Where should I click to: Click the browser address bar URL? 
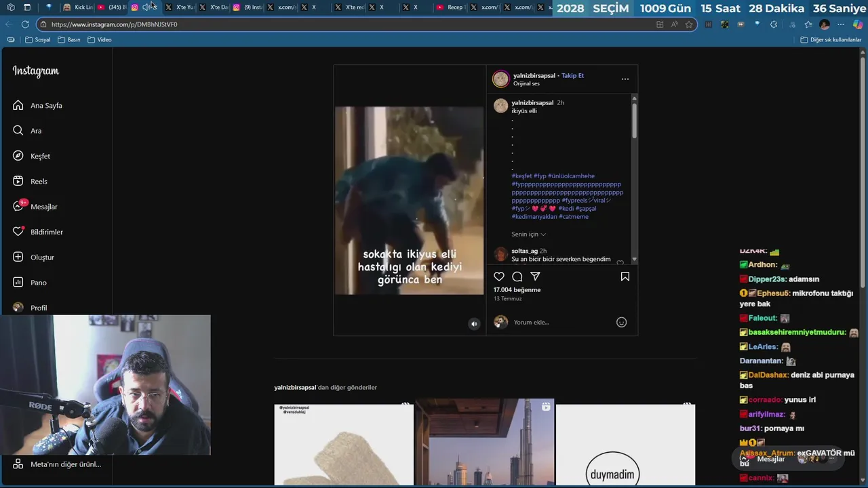click(x=114, y=24)
